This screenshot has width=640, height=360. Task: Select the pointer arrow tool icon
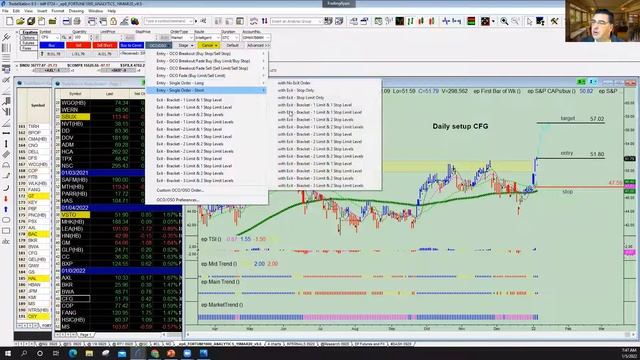pyautogui.click(x=529, y=21)
